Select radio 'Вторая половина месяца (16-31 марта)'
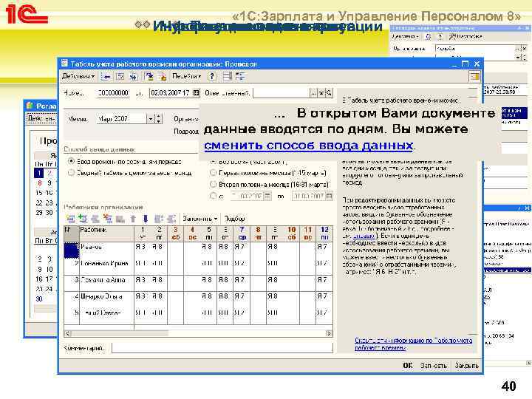 pos(213,184)
